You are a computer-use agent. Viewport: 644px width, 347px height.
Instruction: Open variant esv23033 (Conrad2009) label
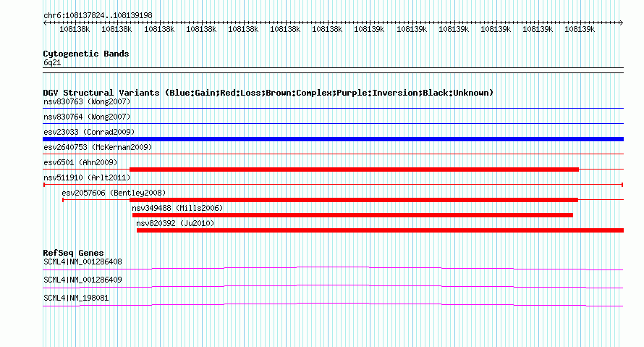[x=89, y=132]
